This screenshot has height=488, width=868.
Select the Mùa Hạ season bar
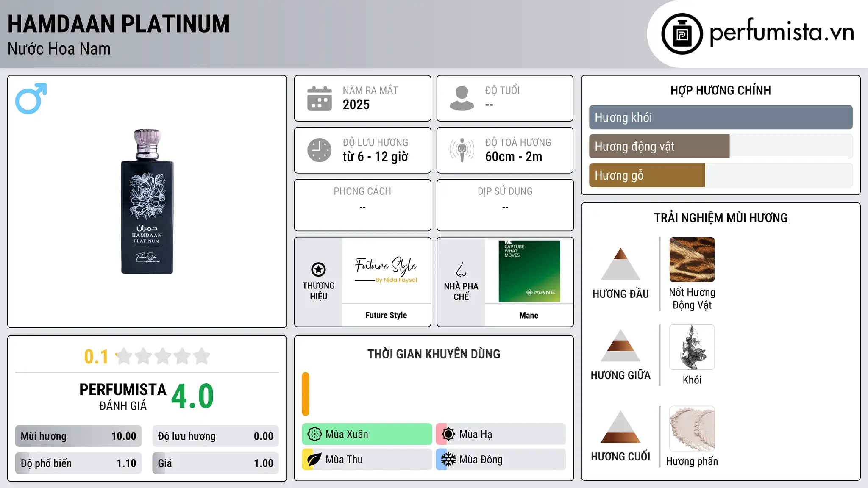(x=501, y=434)
